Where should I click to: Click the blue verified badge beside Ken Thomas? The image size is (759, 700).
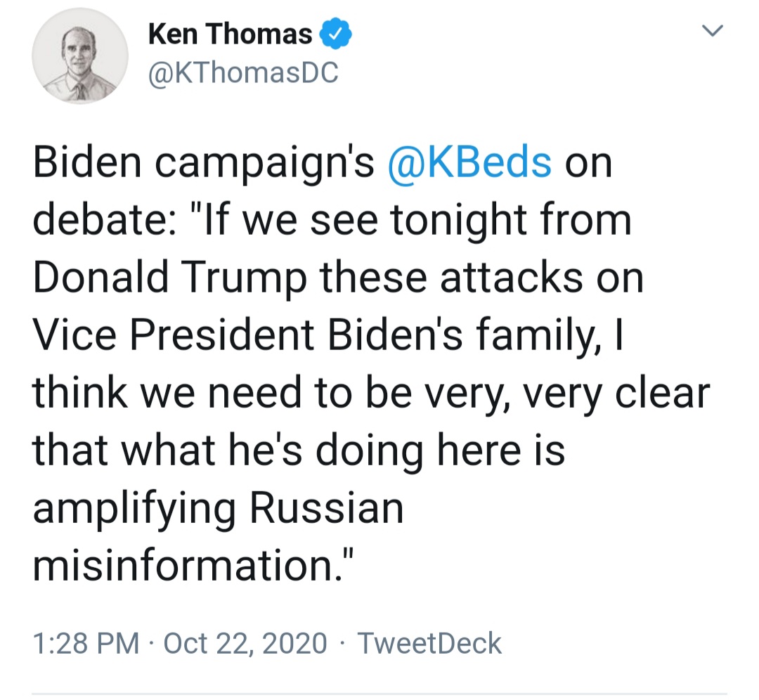(x=335, y=34)
